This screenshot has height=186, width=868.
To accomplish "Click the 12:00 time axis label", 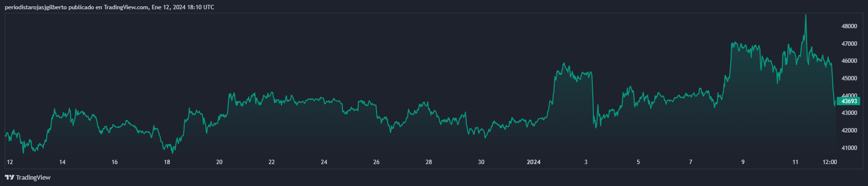I will coord(830,162).
